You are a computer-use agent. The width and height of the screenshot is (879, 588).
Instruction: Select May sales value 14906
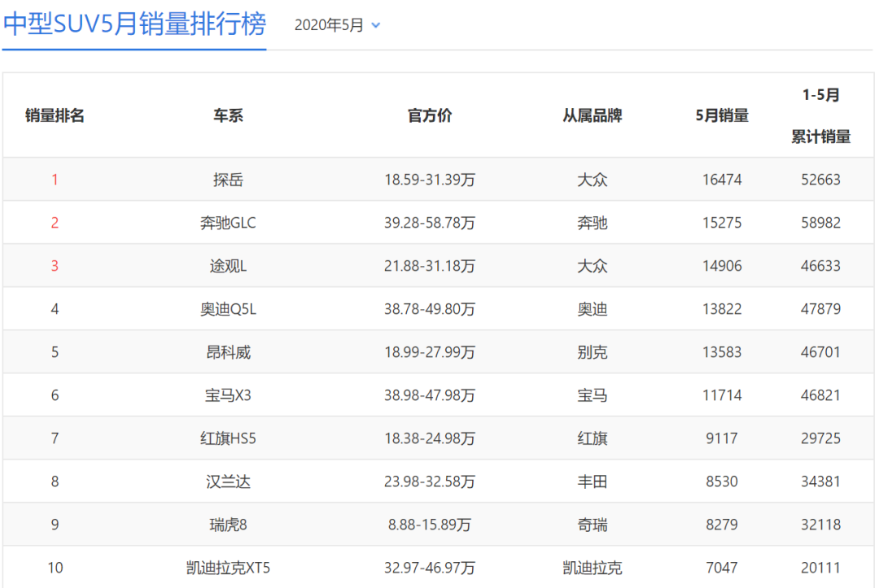click(722, 266)
